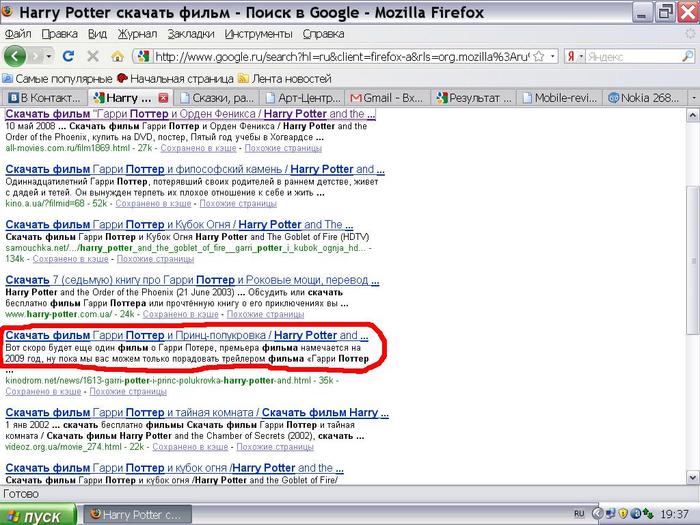Open Сохранено в кэше for kinodrom.net result

43,392
